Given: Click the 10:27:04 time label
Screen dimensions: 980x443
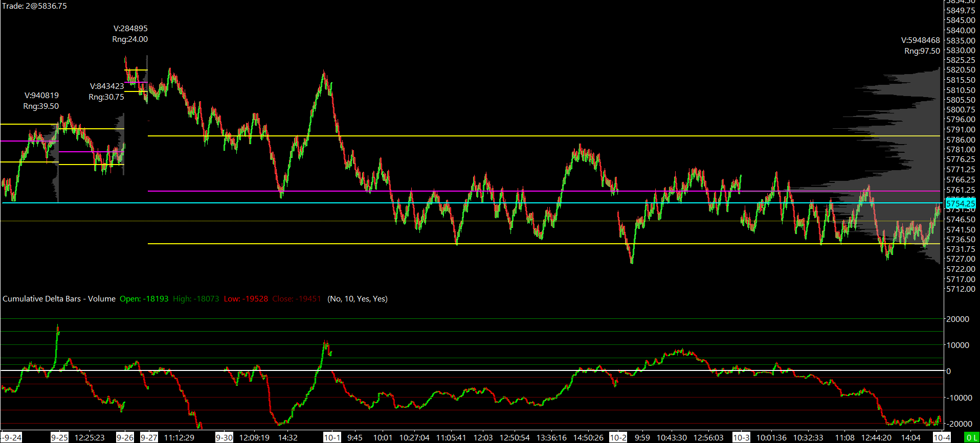Looking at the screenshot, I should 414,437.
